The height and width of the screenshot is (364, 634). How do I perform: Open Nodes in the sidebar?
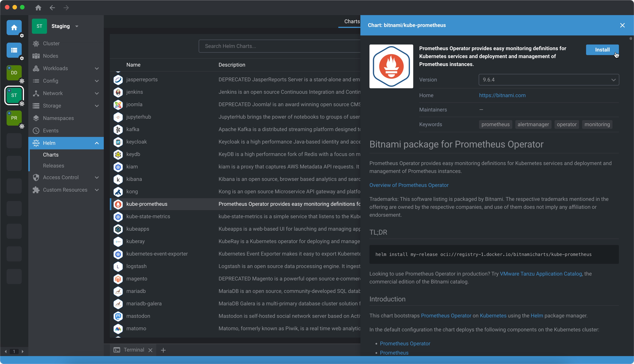point(51,56)
